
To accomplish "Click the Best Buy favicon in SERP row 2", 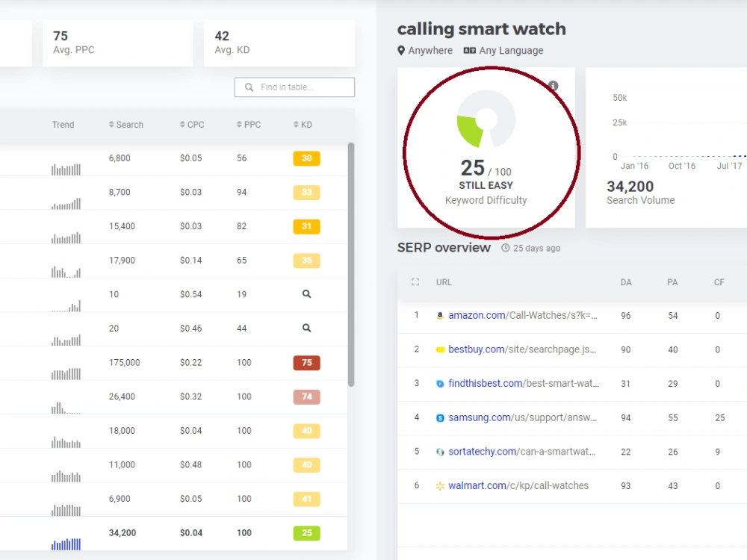I will [440, 349].
